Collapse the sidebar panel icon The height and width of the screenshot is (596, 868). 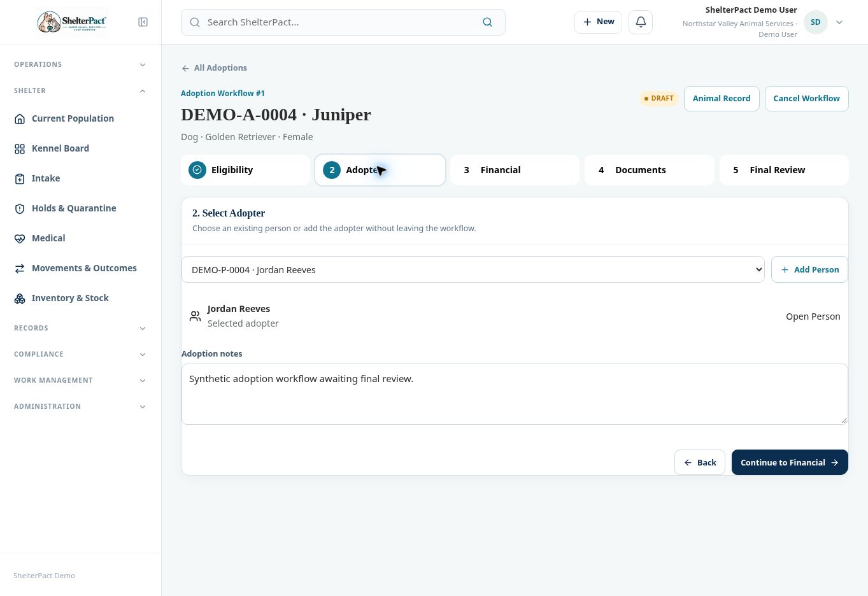tap(143, 22)
